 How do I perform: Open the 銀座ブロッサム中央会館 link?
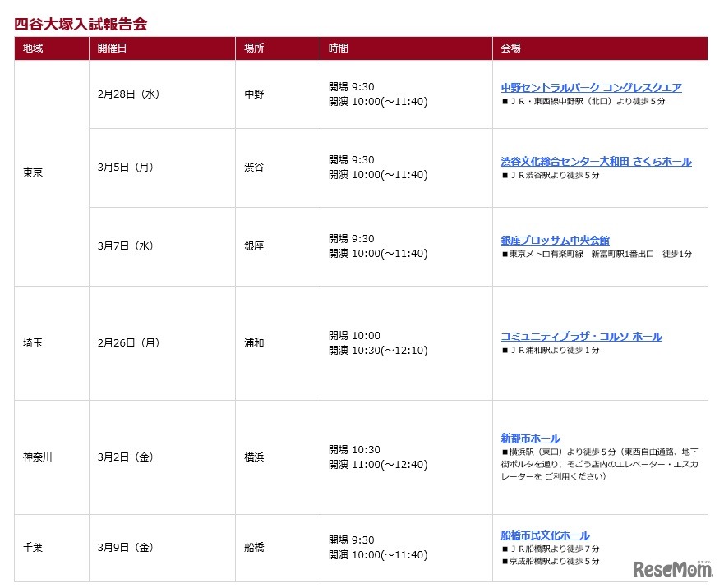(555, 240)
